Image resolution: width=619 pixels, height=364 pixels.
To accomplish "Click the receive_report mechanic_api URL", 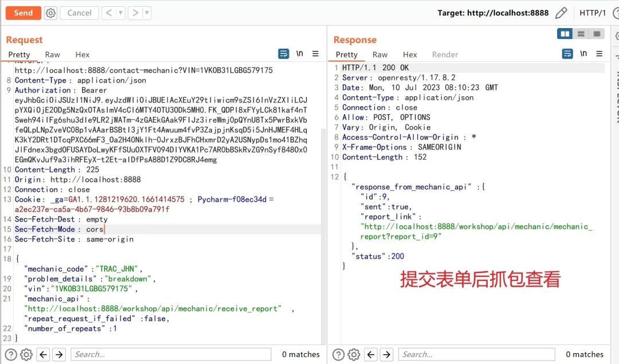I will point(153,308).
